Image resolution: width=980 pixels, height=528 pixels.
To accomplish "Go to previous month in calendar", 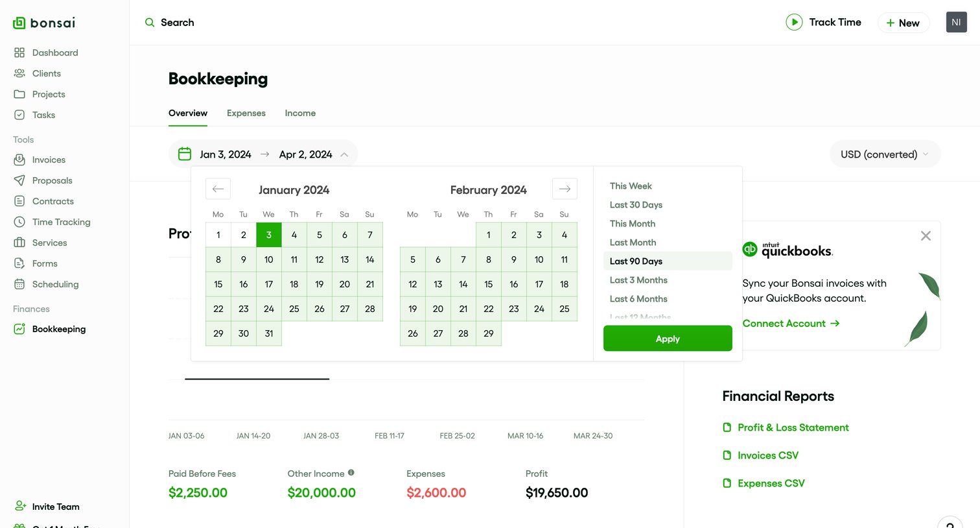I will [218, 189].
